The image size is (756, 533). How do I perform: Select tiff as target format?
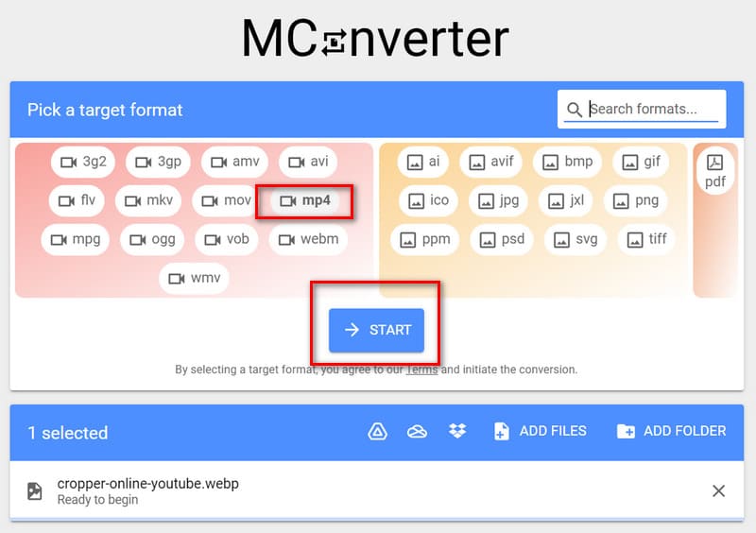point(646,240)
